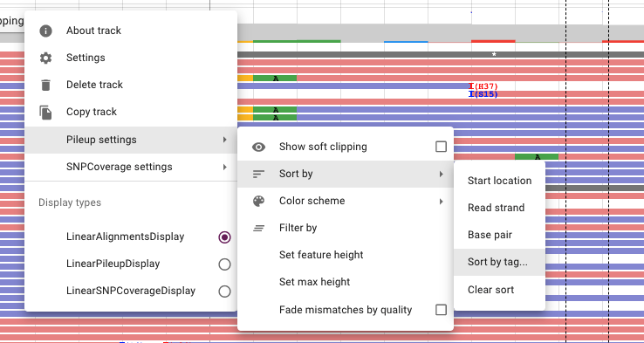
Task: Expand the Color scheme submenu arrow
Action: pos(441,202)
